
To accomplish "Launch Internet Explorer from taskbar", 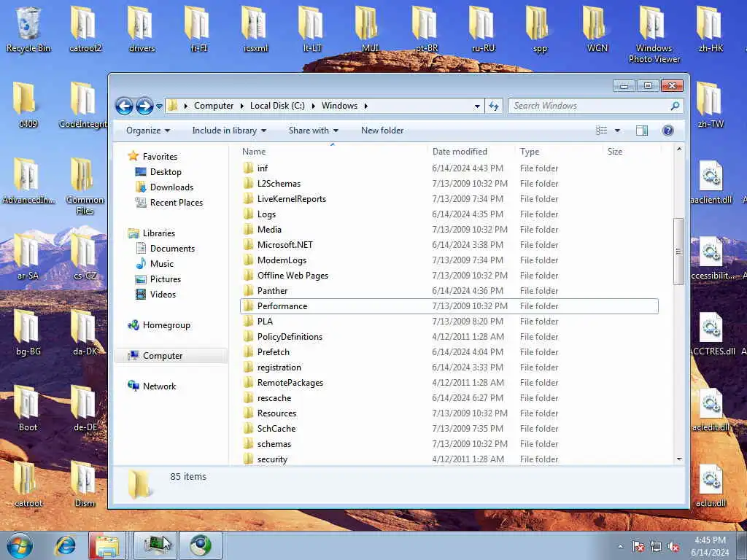I will coord(65,545).
